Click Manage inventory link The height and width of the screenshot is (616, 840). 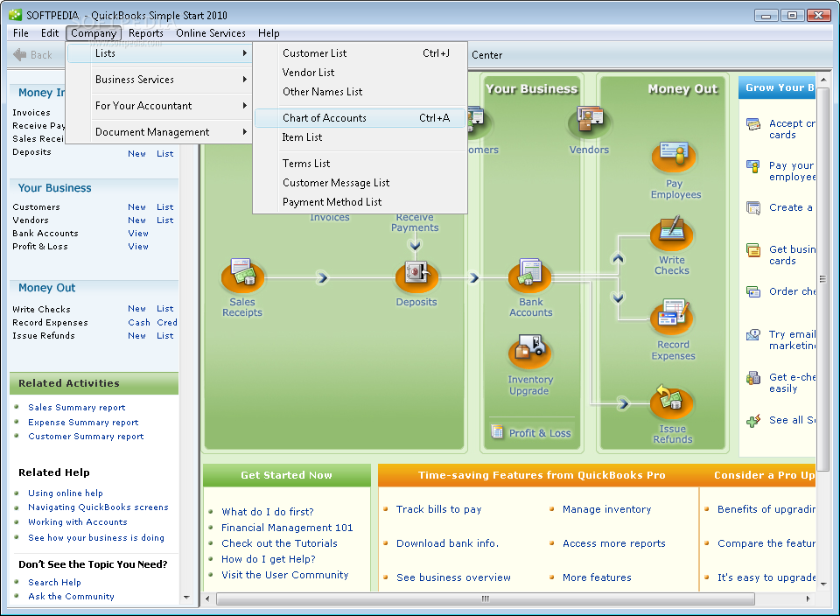pos(606,509)
